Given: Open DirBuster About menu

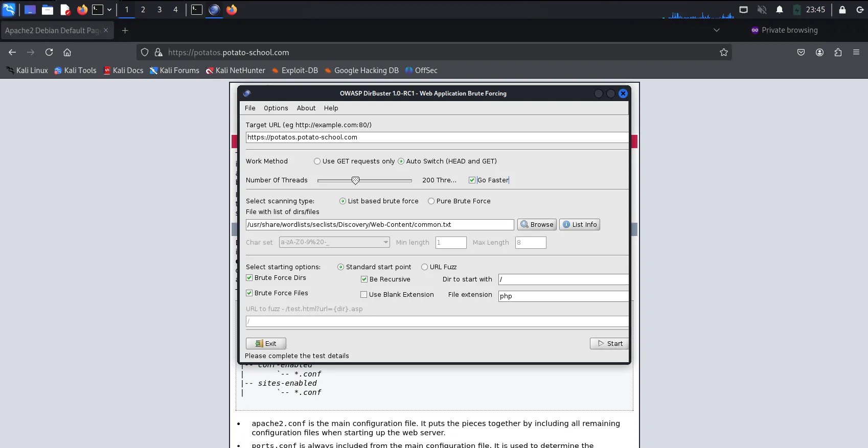Looking at the screenshot, I should [306, 108].
